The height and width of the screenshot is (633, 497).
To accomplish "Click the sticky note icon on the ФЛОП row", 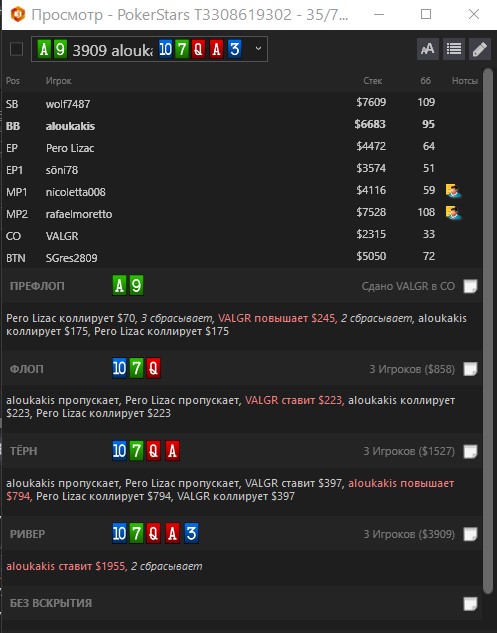I will tap(470, 369).
